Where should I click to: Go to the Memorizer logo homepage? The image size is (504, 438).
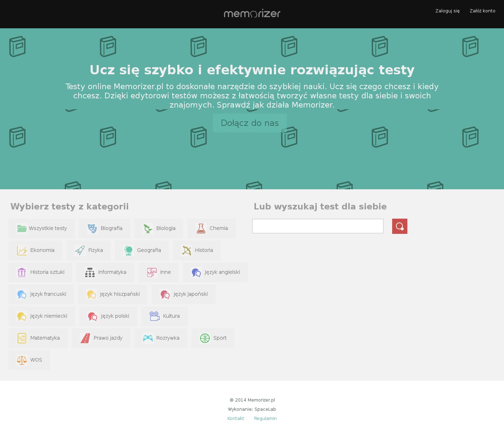click(252, 14)
